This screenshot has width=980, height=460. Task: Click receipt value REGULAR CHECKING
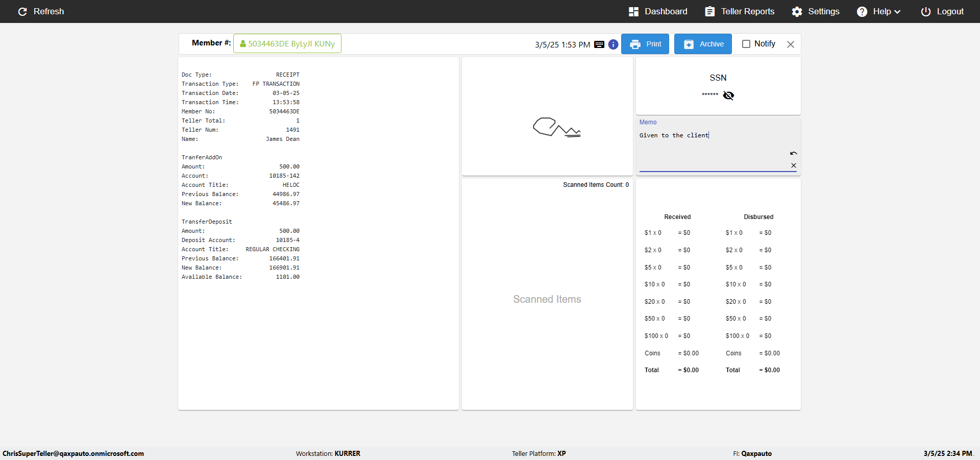pos(273,249)
